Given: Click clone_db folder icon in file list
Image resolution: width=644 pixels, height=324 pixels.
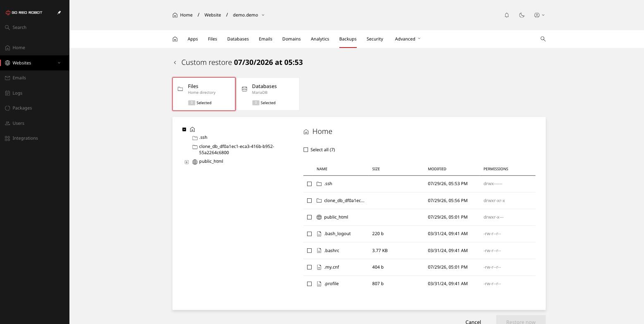Looking at the screenshot, I should (x=319, y=200).
